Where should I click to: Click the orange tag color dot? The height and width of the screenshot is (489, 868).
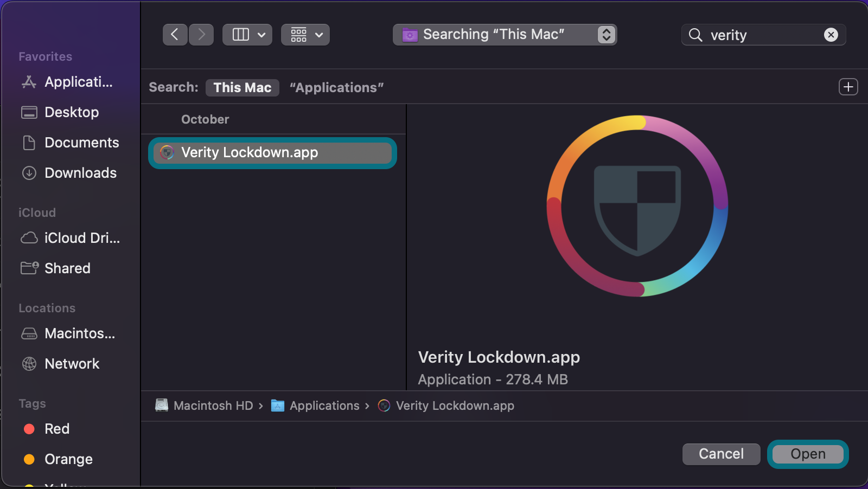[29, 459]
